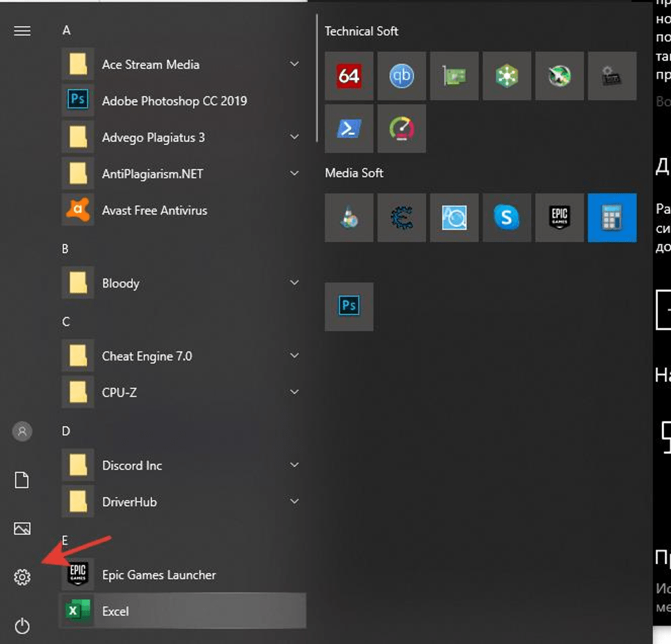
Task: Click the user account avatar
Action: click(x=22, y=432)
